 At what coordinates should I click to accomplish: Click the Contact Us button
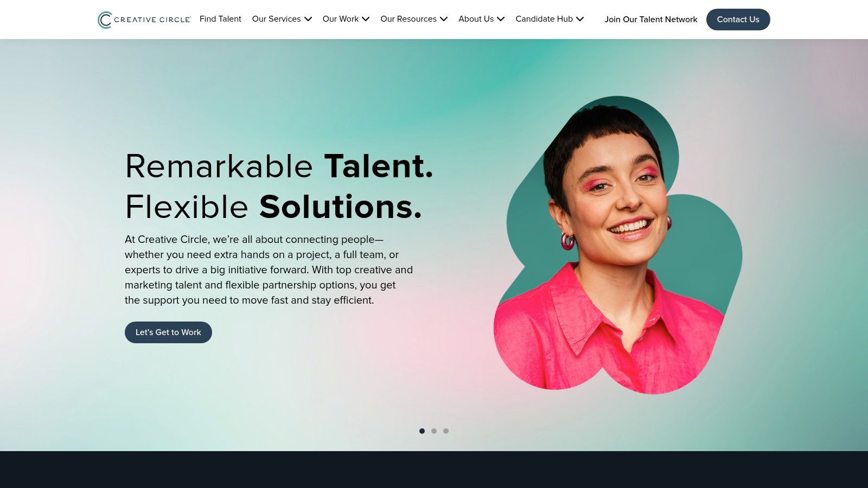coord(738,20)
